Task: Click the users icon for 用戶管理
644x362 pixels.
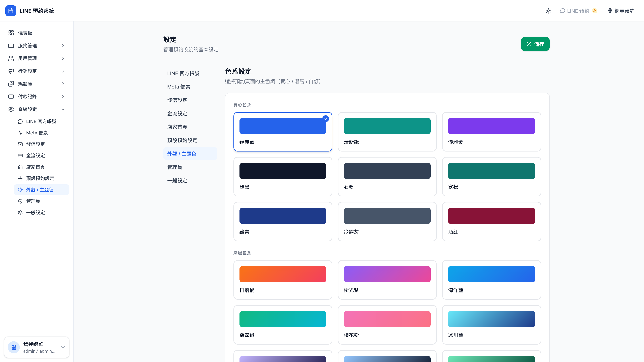Action: [x=11, y=58]
